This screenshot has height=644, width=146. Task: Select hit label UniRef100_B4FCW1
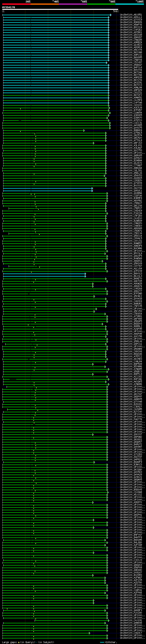(131, 379)
